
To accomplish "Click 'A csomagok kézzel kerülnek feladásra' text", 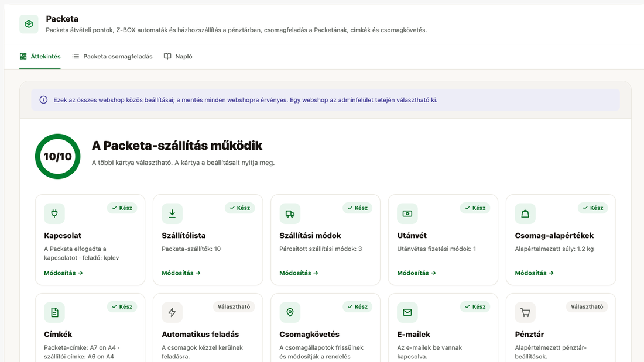I will coord(202,352).
